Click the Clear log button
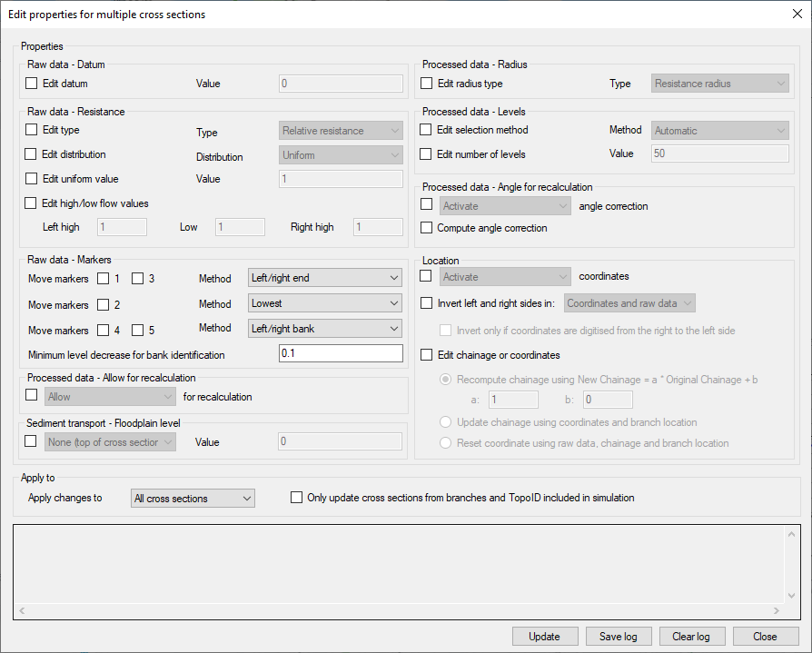Viewport: 812px width, 653px height. 692,637
